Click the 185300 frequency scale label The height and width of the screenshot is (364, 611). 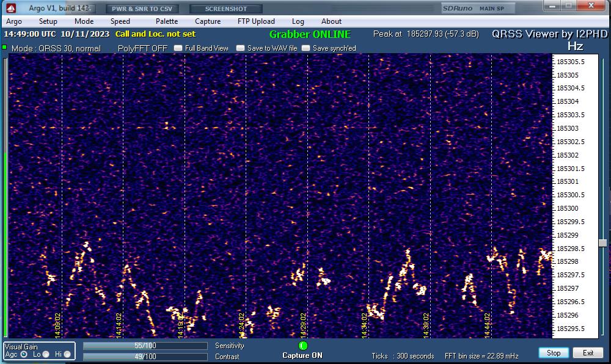point(568,208)
